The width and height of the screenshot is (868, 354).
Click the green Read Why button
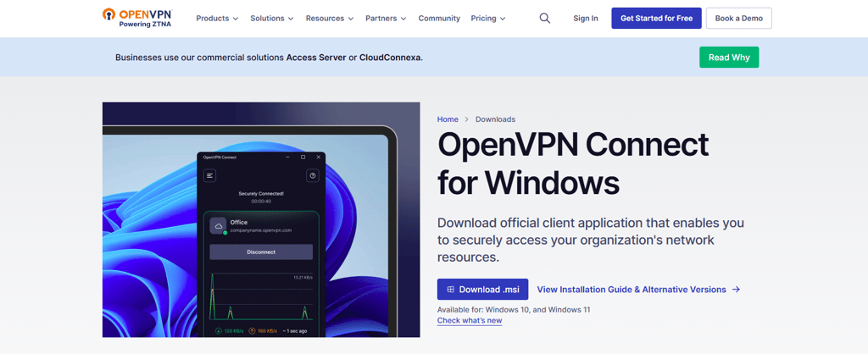(729, 58)
